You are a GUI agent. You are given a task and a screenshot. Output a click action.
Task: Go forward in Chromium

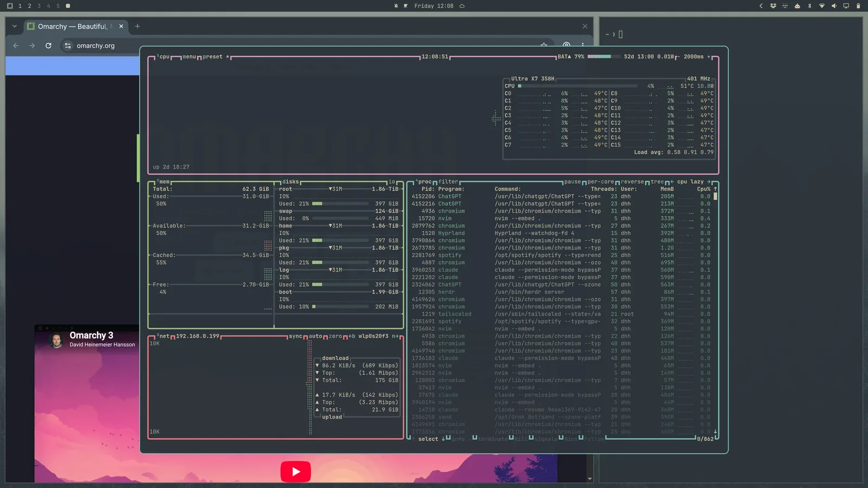pos(32,46)
